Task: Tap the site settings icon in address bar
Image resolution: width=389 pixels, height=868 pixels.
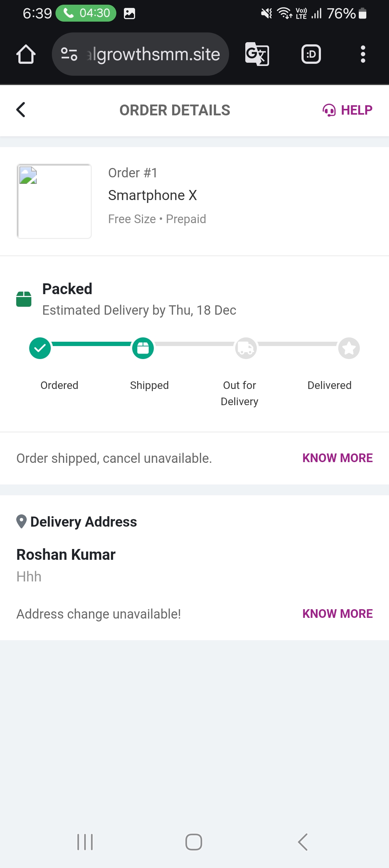Action: click(x=69, y=54)
